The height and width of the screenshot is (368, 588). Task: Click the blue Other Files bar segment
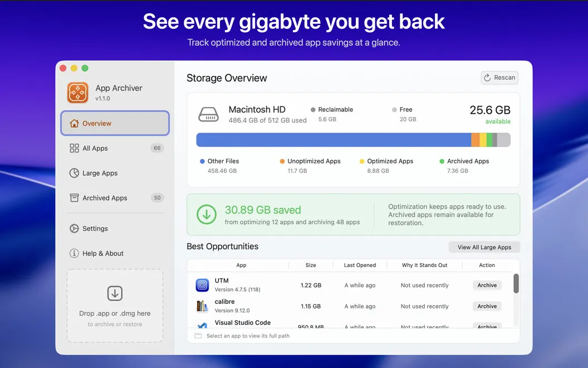coord(334,140)
